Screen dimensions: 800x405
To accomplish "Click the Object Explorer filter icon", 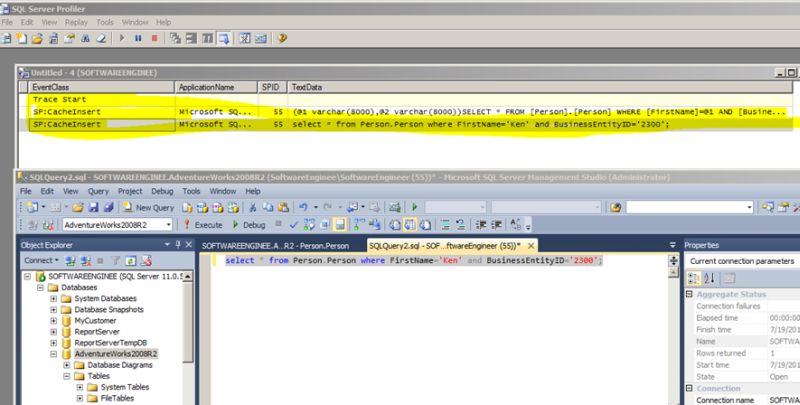I will 116,261.
